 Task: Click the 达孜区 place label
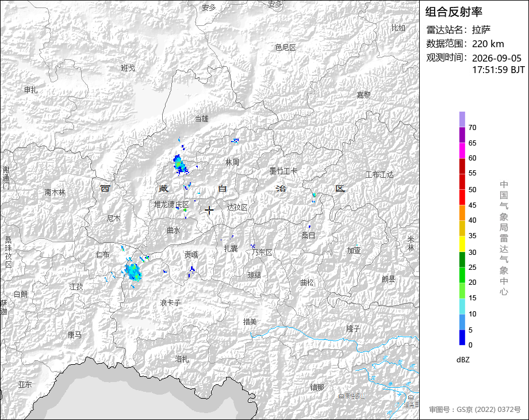pyautogui.click(x=237, y=207)
